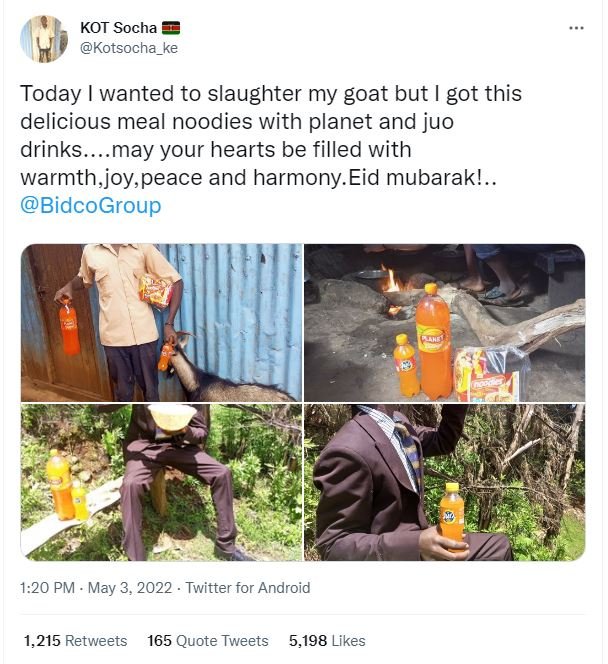Visit the @Kotsocha_ke handle

point(128,48)
